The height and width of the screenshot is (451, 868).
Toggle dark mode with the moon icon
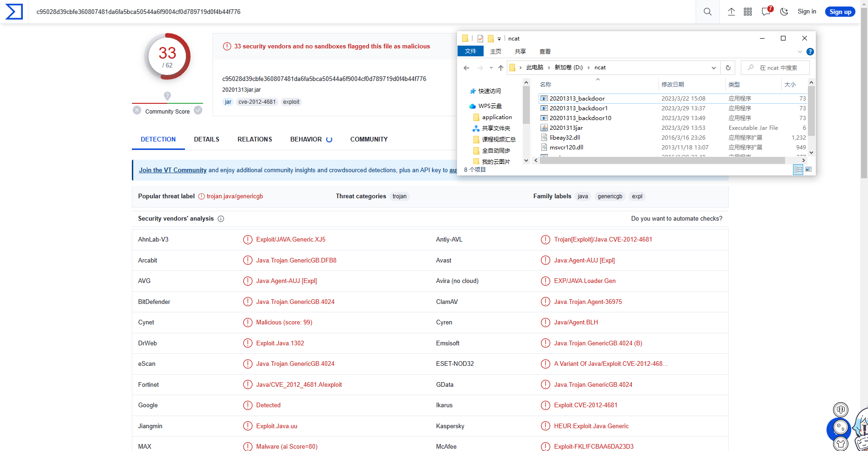click(x=785, y=12)
